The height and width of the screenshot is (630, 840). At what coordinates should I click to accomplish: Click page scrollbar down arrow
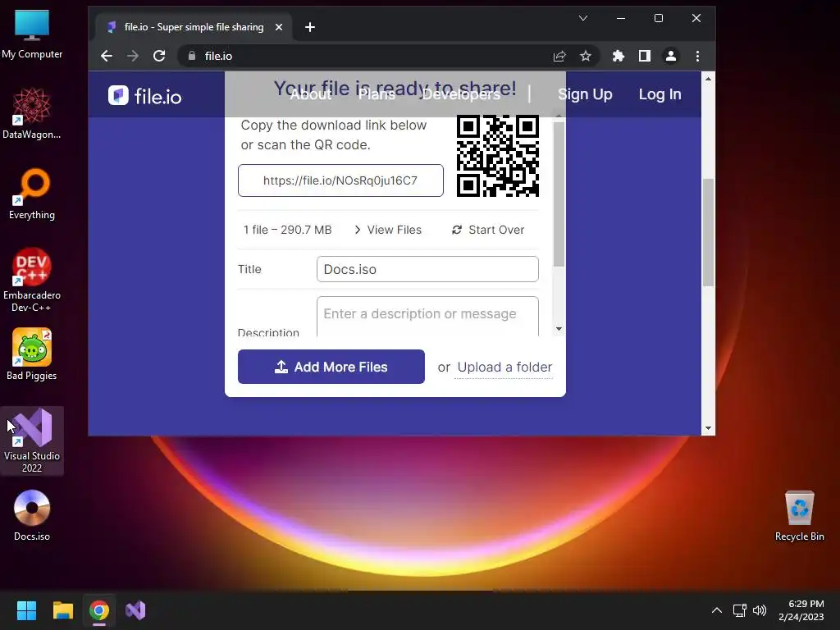coord(708,428)
